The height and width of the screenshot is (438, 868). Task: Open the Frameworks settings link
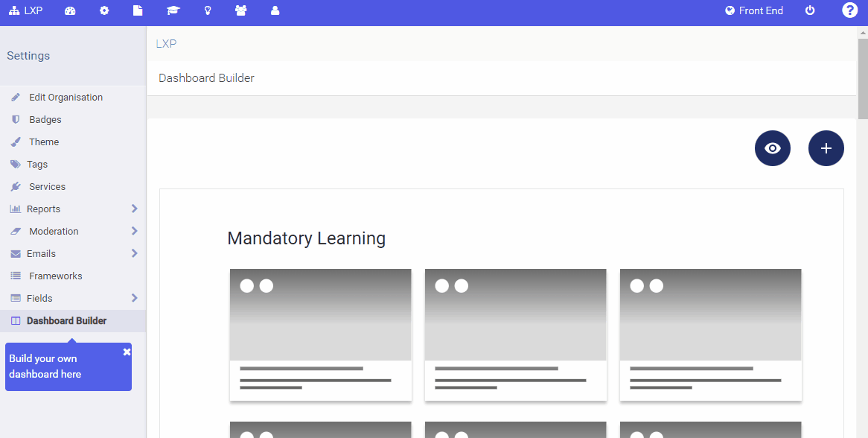pos(56,276)
